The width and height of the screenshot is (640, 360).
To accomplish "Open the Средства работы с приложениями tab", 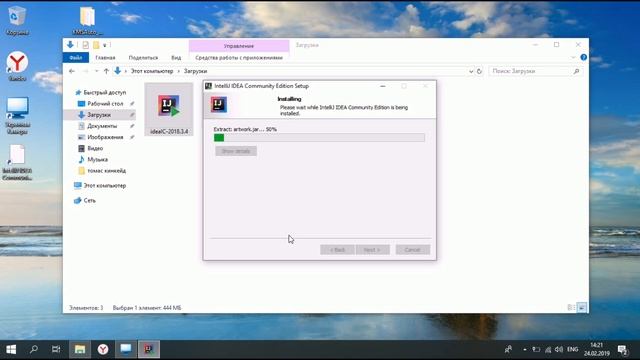I will (x=239, y=58).
